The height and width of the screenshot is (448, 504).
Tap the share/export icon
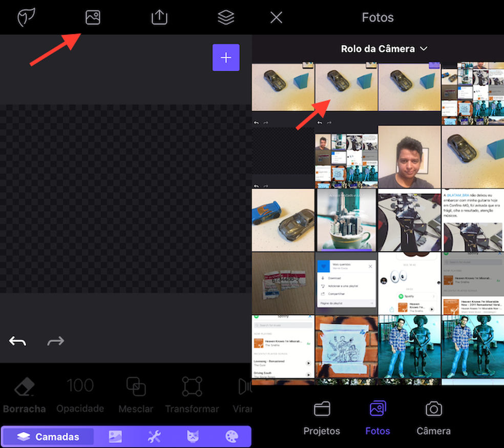click(159, 17)
